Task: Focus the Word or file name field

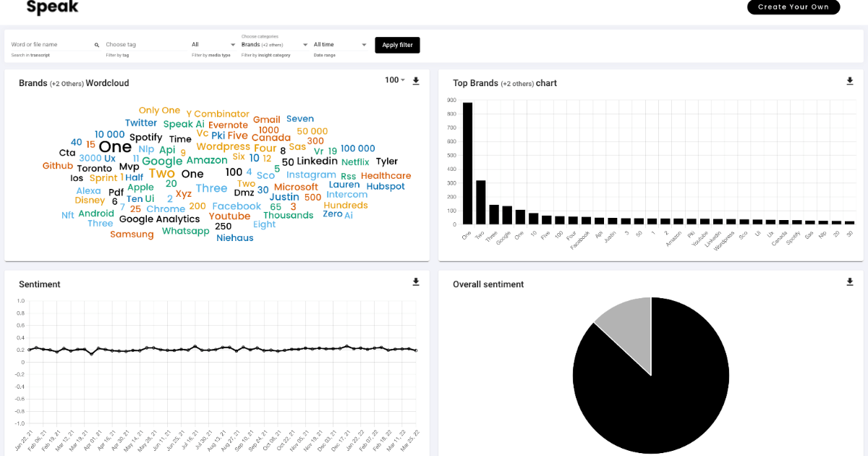Action: [x=52, y=45]
